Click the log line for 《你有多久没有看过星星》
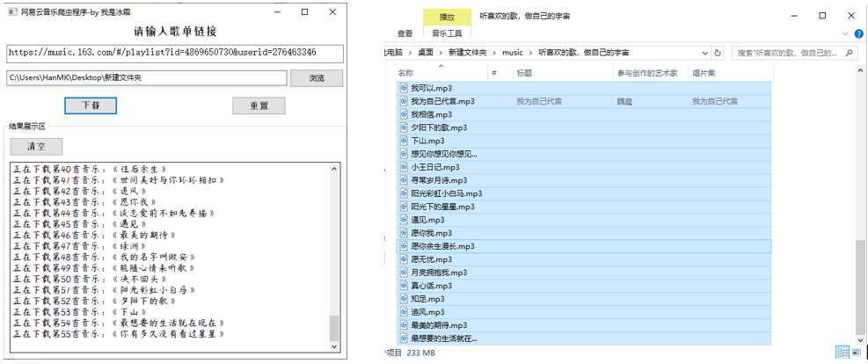This screenshot has height=364, width=868. 119,333
